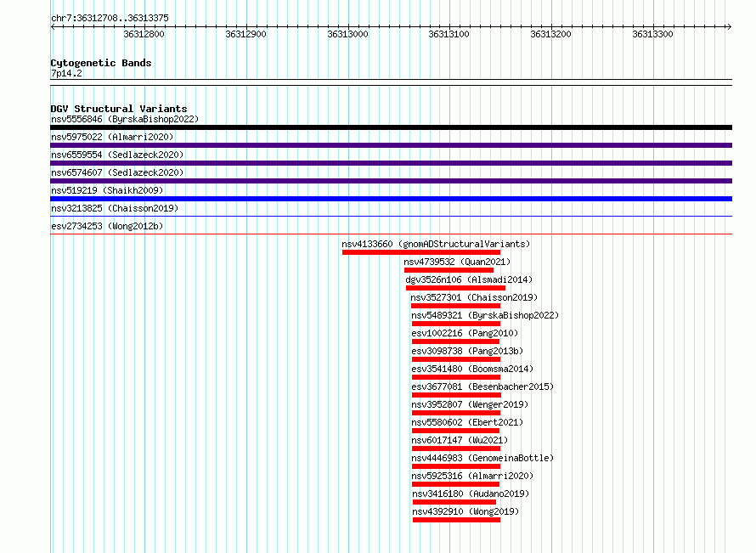Click nsv4446983 (GenomeinaBottle) label
Image resolution: width=756 pixels, height=553 pixels.
pyautogui.click(x=482, y=458)
